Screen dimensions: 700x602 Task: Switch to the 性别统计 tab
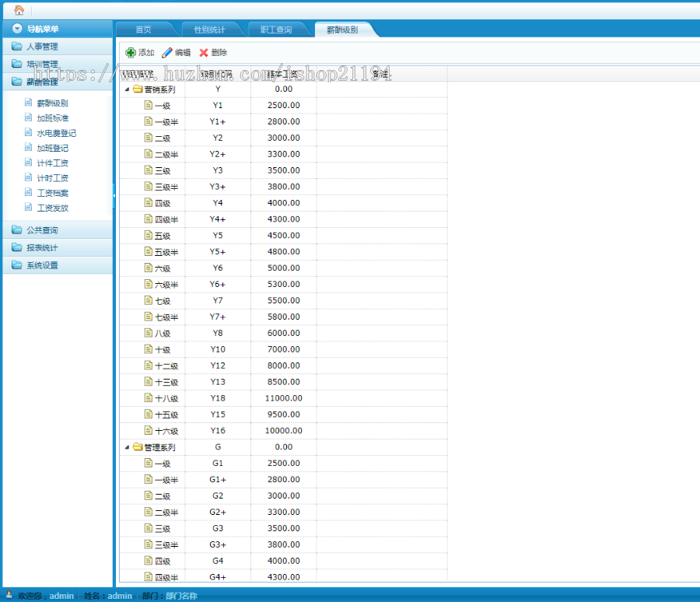coord(210,30)
